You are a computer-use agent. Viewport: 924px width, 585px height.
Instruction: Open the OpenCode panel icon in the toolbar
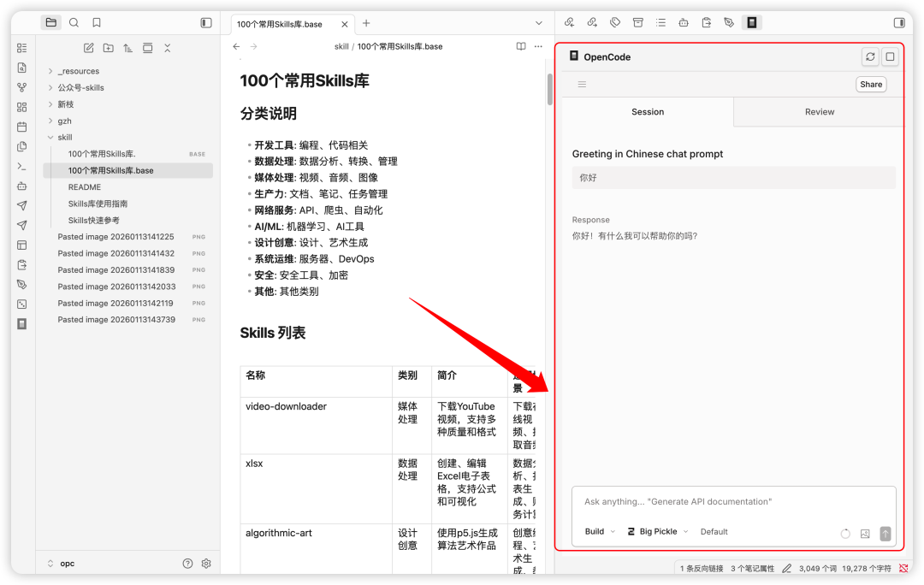point(751,22)
